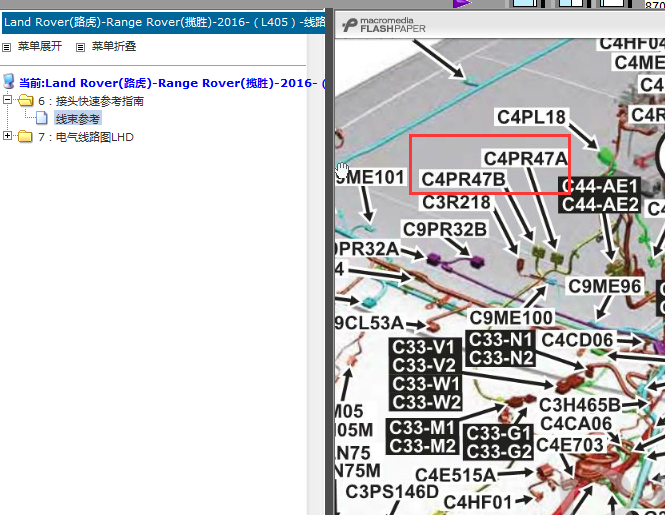Click the C4PL18 connector label
The width and height of the screenshot is (665, 515).
[x=531, y=118]
